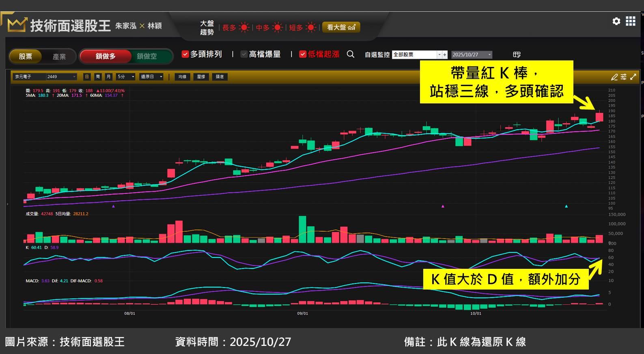Click the DIF-MACD 0.58 value
644x354 pixels.
pyautogui.click(x=99, y=281)
